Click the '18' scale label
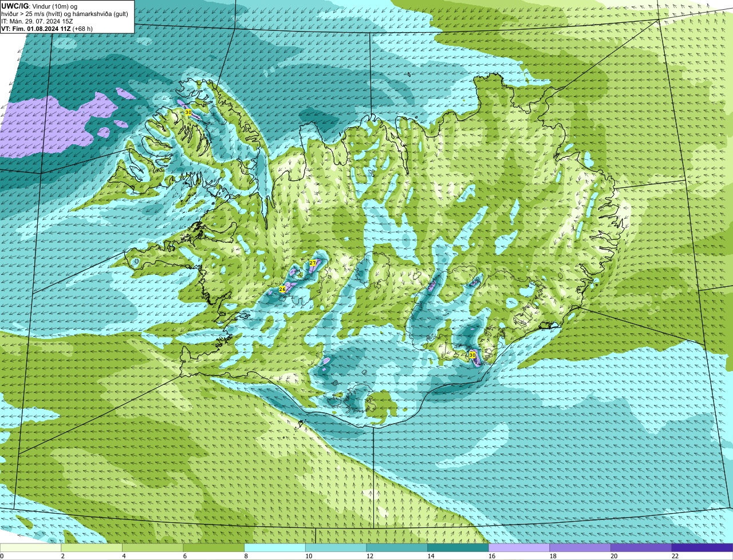This screenshot has width=733, height=560. coord(553,556)
